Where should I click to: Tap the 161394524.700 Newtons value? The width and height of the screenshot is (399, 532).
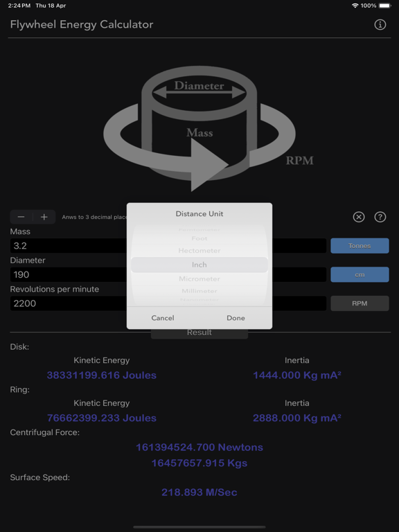[199, 447]
